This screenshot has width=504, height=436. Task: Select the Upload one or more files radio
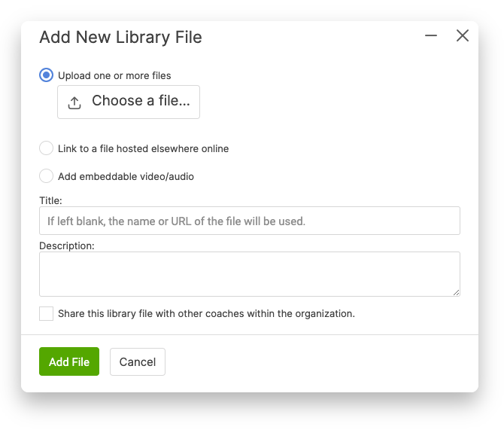(47, 75)
